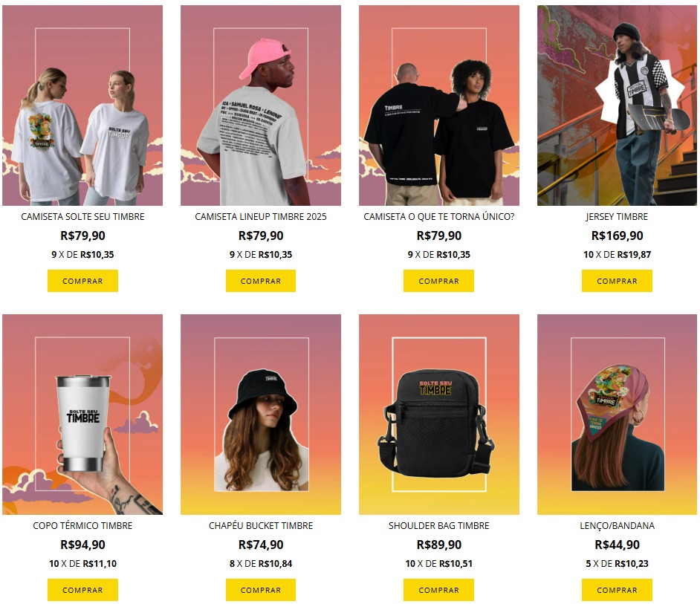Open the black bucket hat photo
The width and height of the screenshot is (700, 604).
[x=261, y=415]
